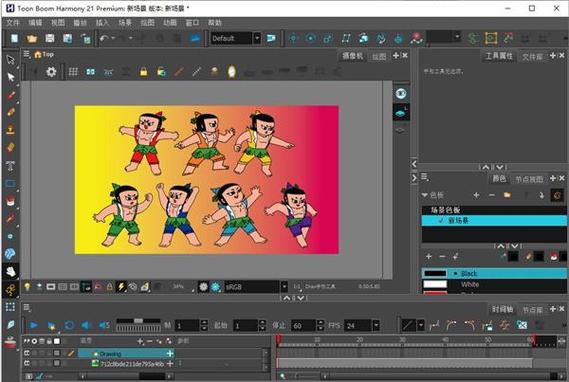Image resolution: width=569 pixels, height=382 pixels.
Task: Open the empty dropdown in the top toolbar
Action: [x=443, y=37]
